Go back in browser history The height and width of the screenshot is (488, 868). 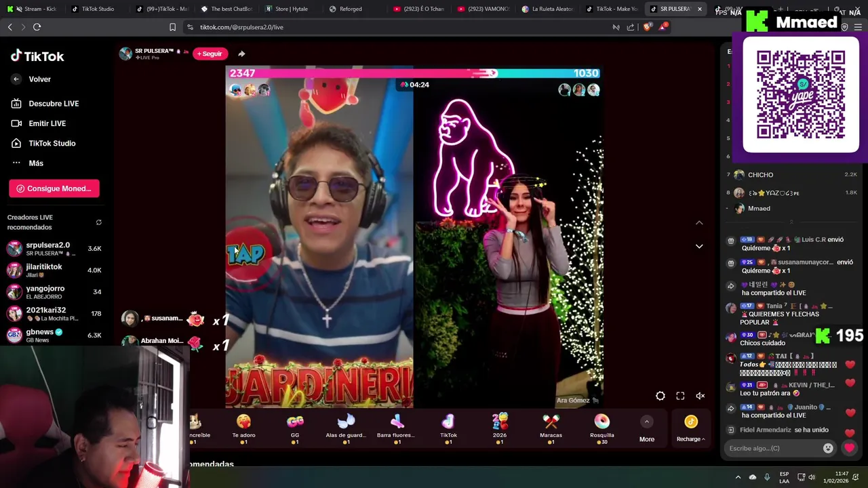coord(9,27)
